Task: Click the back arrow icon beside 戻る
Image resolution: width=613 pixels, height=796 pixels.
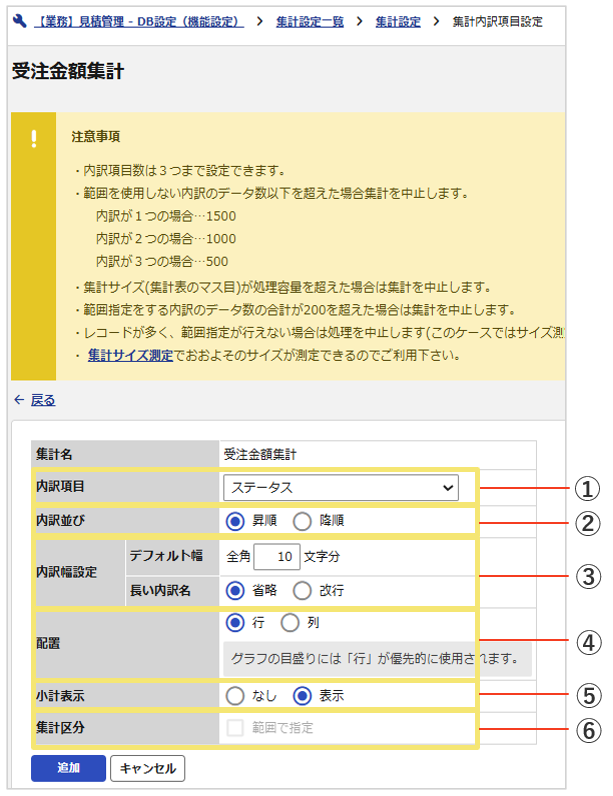Action: 19,400
